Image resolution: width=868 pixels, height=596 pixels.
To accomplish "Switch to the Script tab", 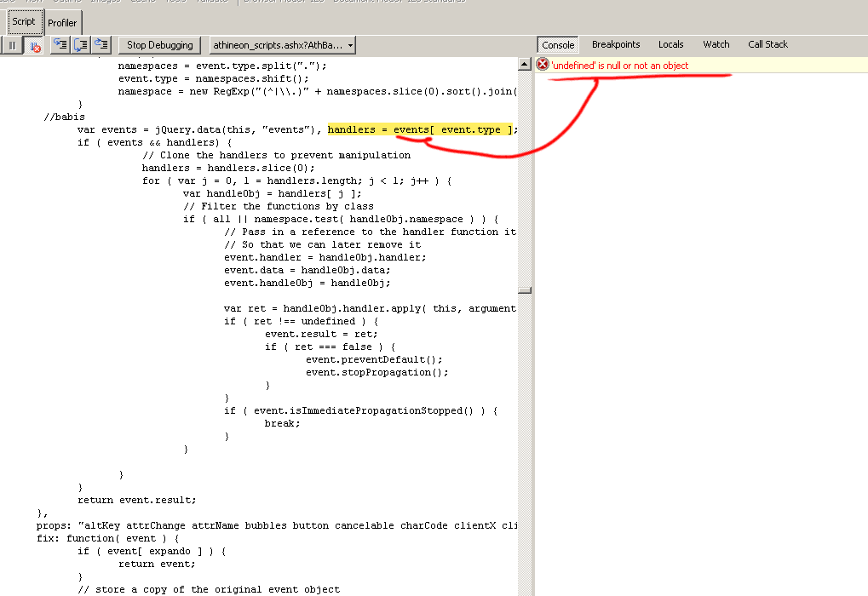I will point(23,22).
